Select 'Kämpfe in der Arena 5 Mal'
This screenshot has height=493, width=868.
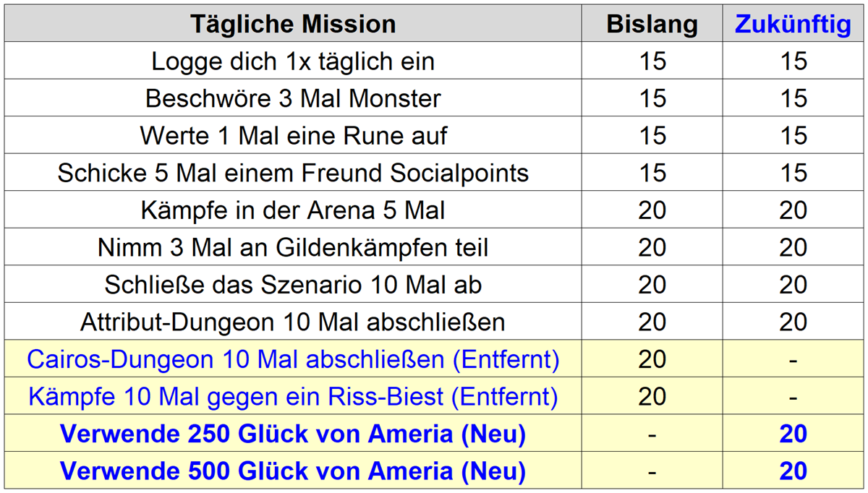click(293, 210)
